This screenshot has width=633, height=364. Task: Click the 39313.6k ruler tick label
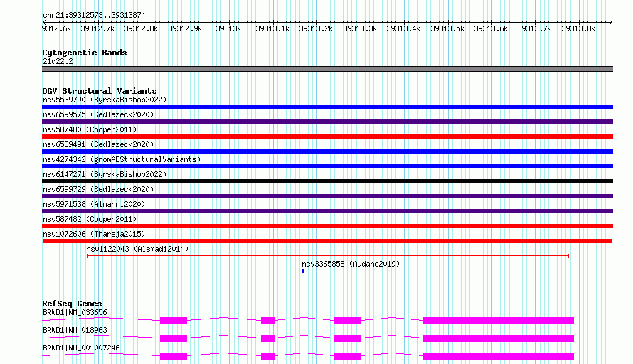point(491,28)
